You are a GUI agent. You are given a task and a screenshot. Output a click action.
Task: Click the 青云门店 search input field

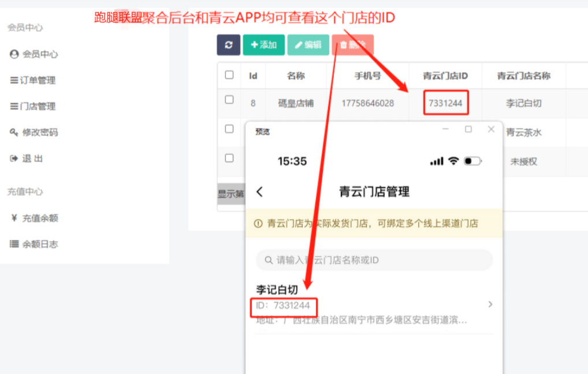pos(374,260)
